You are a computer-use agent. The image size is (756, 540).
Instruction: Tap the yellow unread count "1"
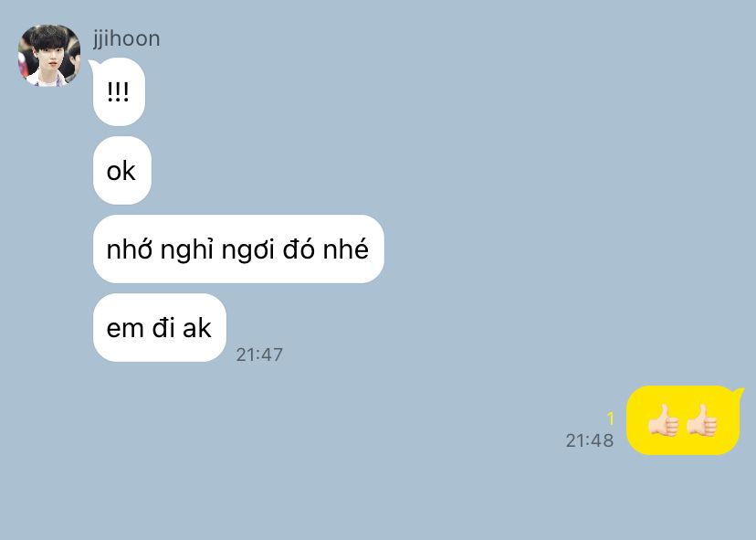pyautogui.click(x=611, y=418)
